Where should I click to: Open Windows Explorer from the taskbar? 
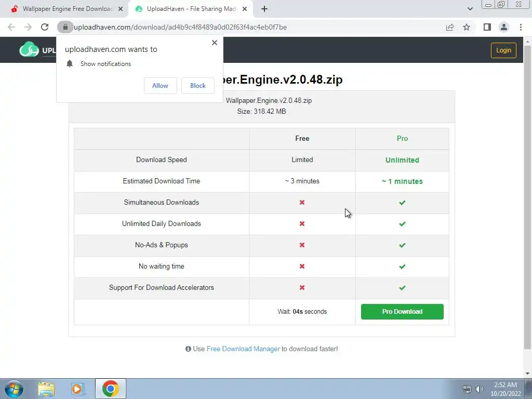(x=46, y=389)
